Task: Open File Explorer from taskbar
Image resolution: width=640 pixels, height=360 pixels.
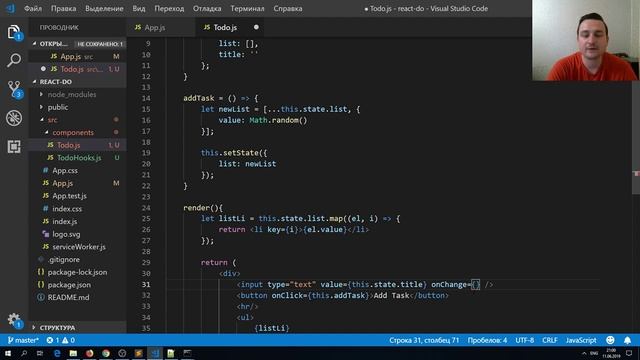Action: pos(73,353)
